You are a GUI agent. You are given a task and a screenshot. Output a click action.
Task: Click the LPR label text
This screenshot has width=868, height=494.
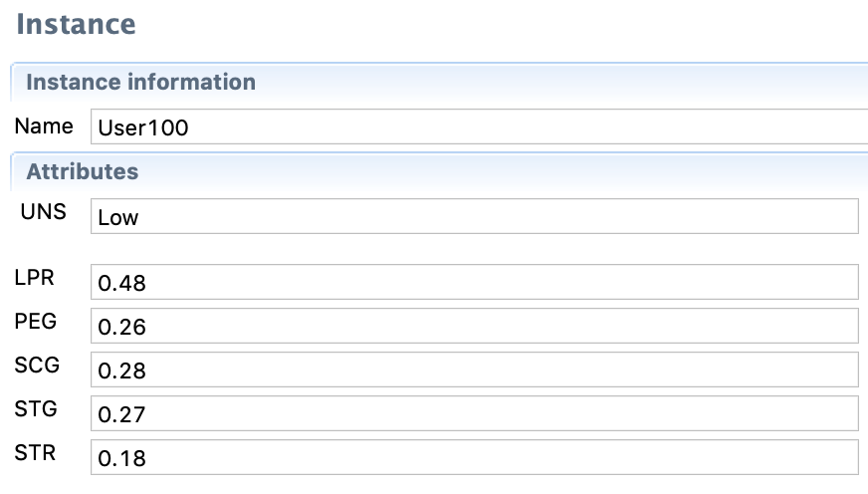pos(35,278)
